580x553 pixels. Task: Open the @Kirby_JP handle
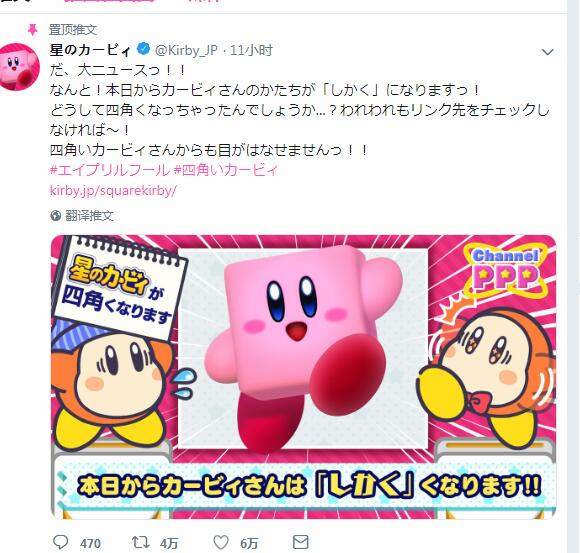tap(186, 50)
